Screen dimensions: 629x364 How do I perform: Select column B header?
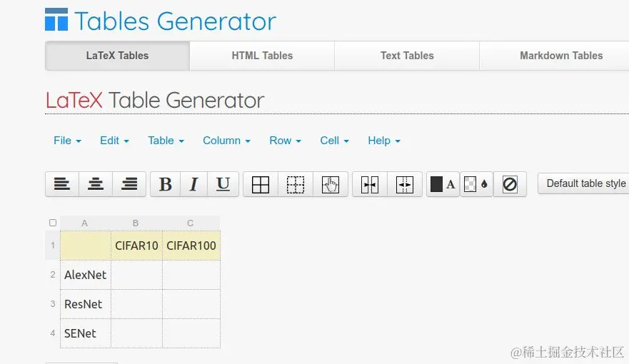coord(136,223)
